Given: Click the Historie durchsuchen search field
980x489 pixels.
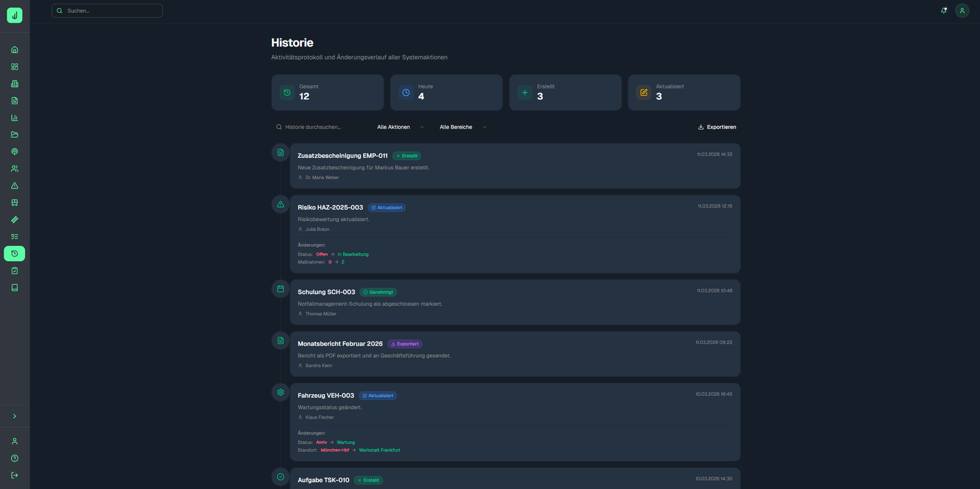Looking at the screenshot, I should pyautogui.click(x=318, y=127).
